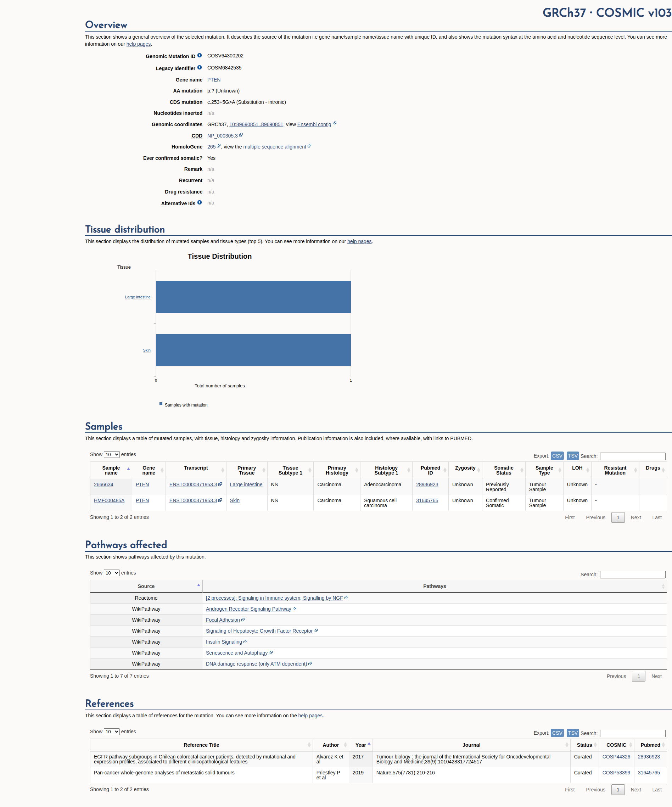Open the Ensembl contig link
The image size is (672, 807).
tap(314, 124)
